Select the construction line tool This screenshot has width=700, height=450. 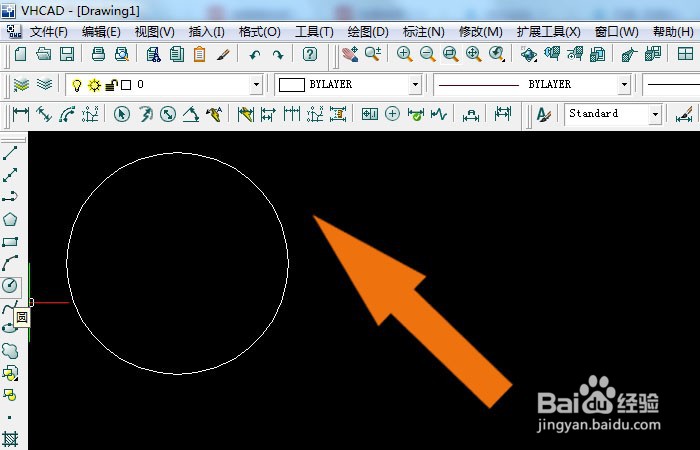point(10,175)
